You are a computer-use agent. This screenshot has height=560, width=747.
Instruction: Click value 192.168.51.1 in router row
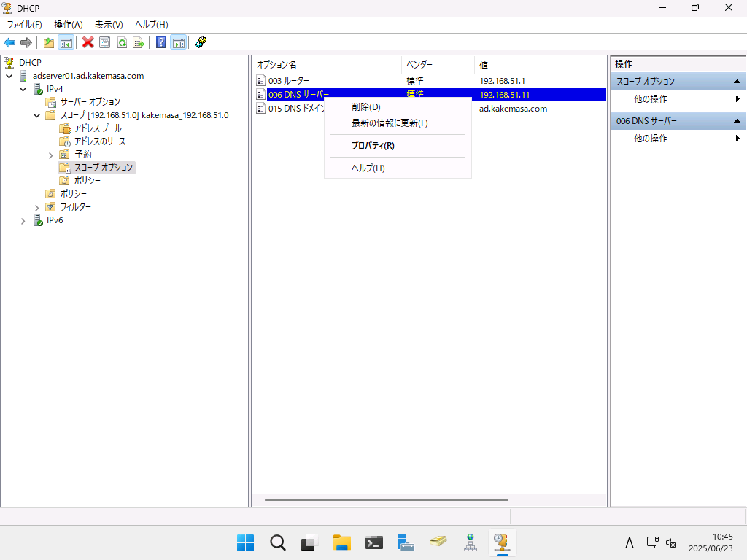tap(502, 81)
